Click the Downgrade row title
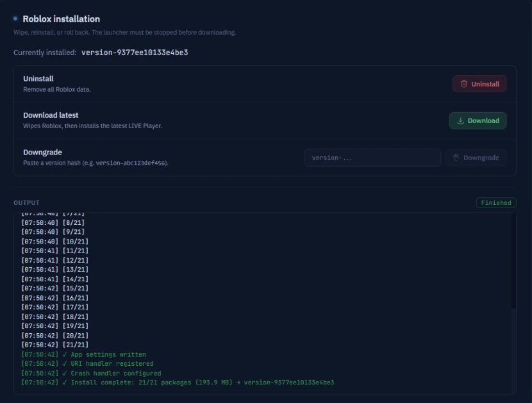Image resolution: width=532 pixels, height=403 pixels. coord(42,152)
